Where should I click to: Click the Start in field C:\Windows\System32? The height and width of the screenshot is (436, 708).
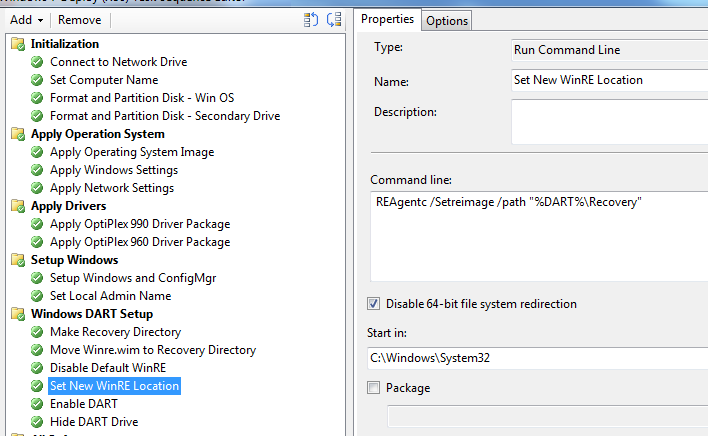(x=538, y=358)
